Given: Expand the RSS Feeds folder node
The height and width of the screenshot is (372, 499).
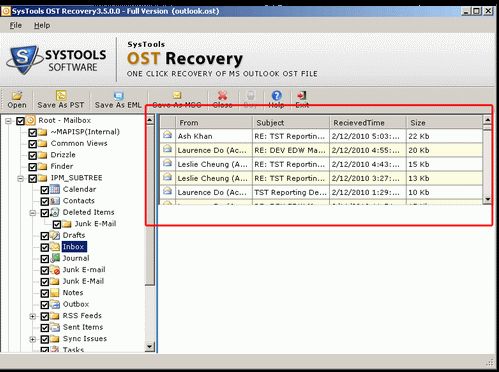Looking at the screenshot, I should (33, 316).
